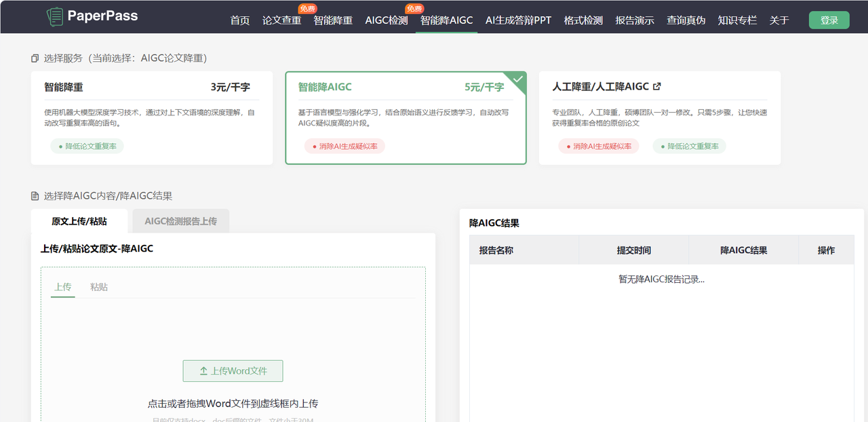The width and height of the screenshot is (868, 422).
Task: Click 消除AI生成疑似率 tag in 智能降AIGC card
Action: click(x=344, y=146)
